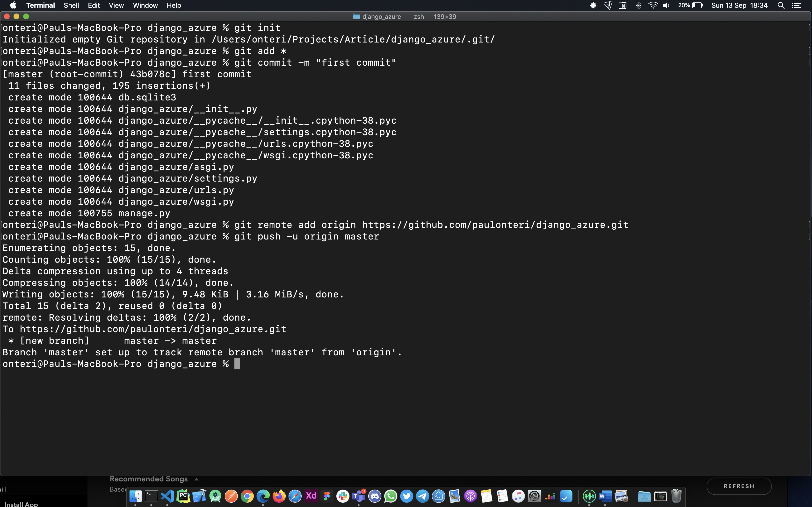
Task: Open the Shell menu
Action: click(71, 5)
